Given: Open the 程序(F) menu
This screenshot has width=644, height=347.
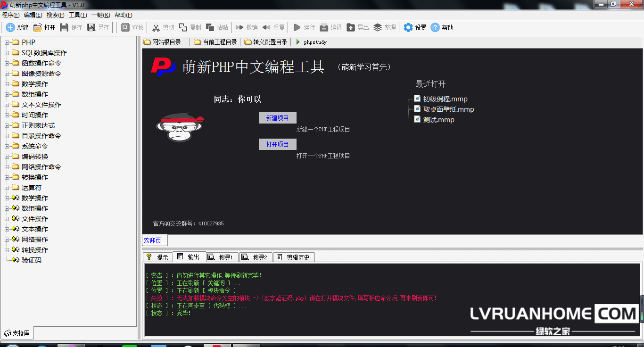Looking at the screenshot, I should pyautogui.click(x=10, y=15).
